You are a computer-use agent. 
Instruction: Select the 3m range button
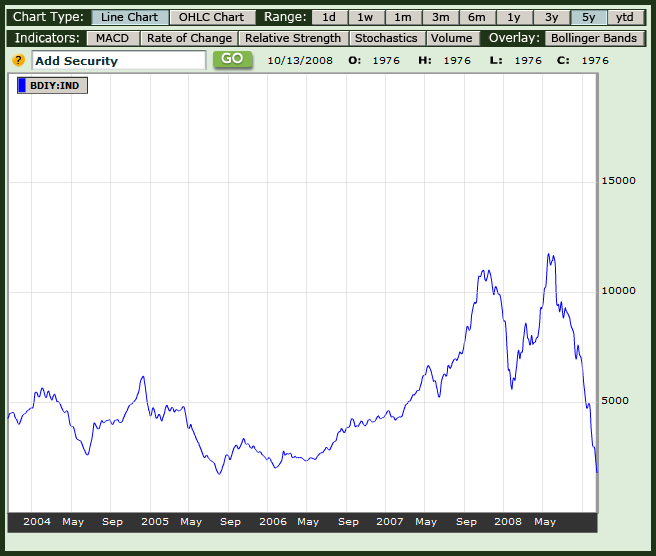pyautogui.click(x=440, y=17)
